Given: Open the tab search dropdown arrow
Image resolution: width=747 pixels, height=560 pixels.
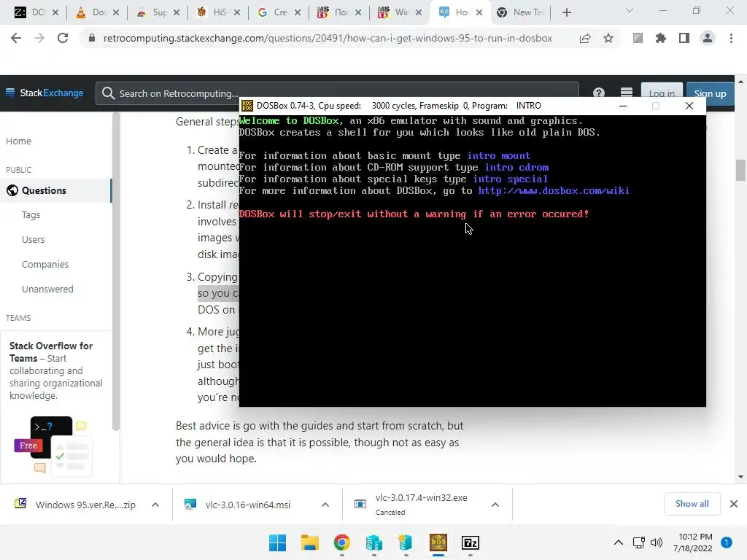Looking at the screenshot, I should click(630, 10).
